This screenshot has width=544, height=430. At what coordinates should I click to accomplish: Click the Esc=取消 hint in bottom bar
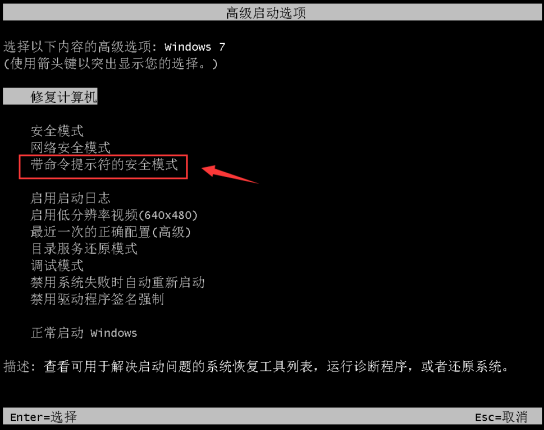click(x=501, y=417)
